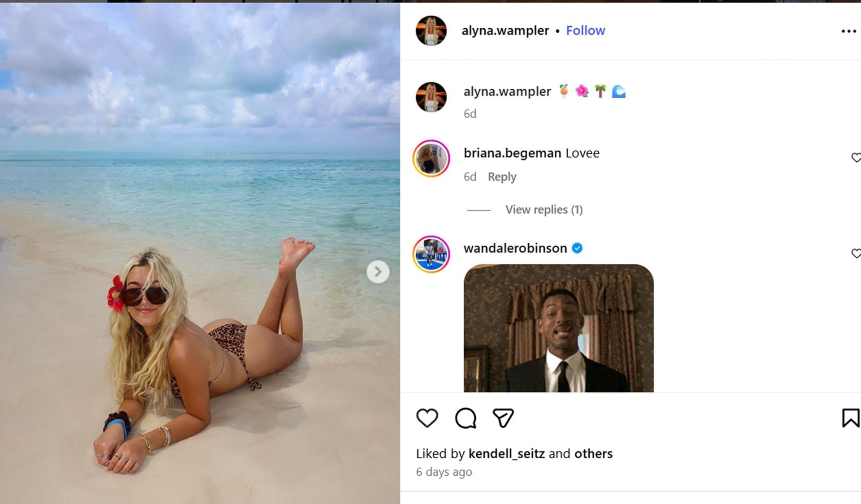Image resolution: width=861 pixels, height=504 pixels.
Task: Go to next photo with arrow
Action: tap(378, 272)
